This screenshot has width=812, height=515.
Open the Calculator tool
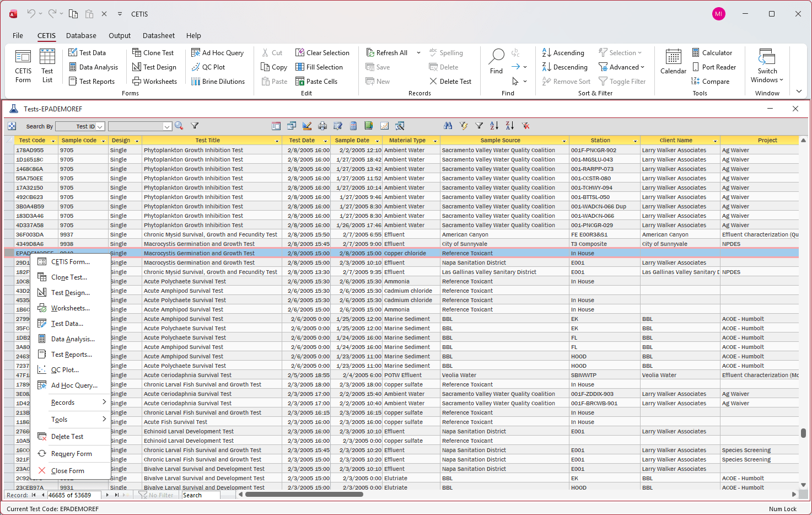[712, 53]
